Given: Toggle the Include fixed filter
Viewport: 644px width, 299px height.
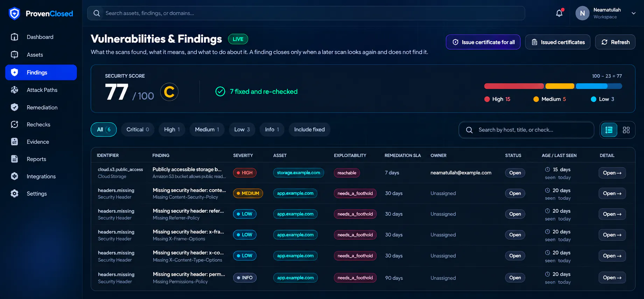Looking at the screenshot, I should tap(309, 130).
